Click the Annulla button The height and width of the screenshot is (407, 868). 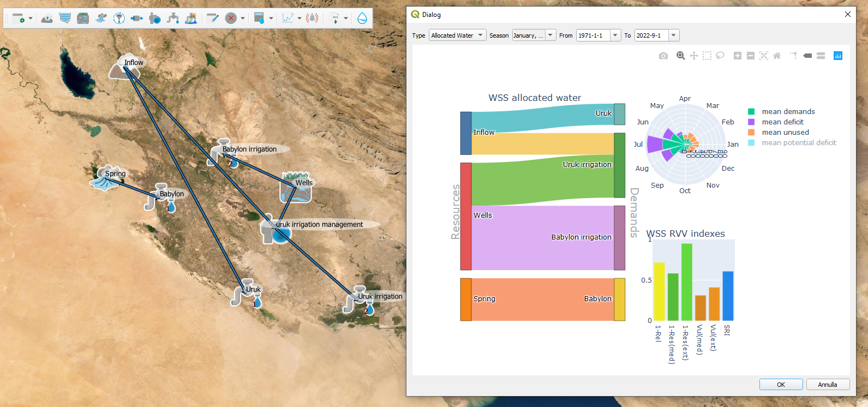(828, 385)
